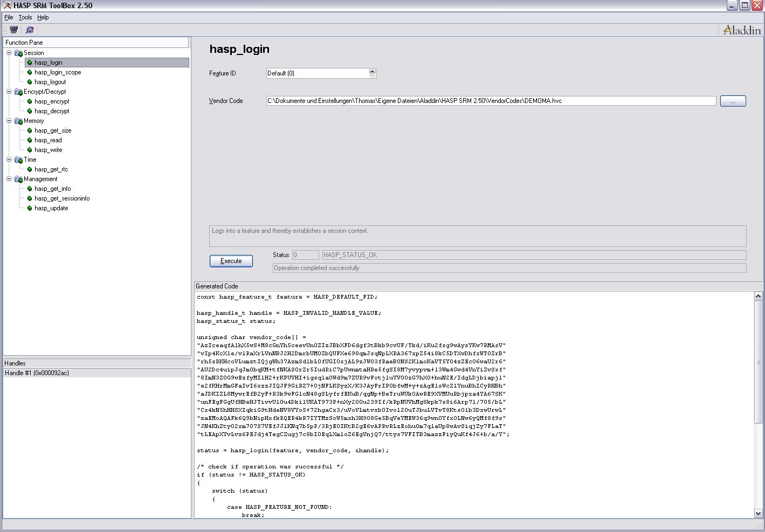This screenshot has width=765, height=532.
Task: Collapse the Management tree node
Action: 9,179
